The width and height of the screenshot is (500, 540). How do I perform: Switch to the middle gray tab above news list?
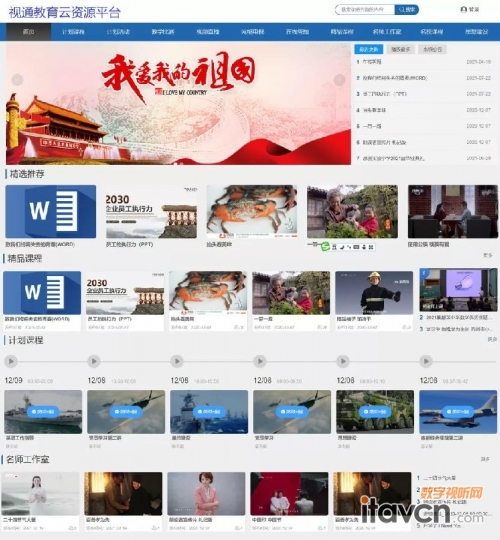(x=400, y=49)
